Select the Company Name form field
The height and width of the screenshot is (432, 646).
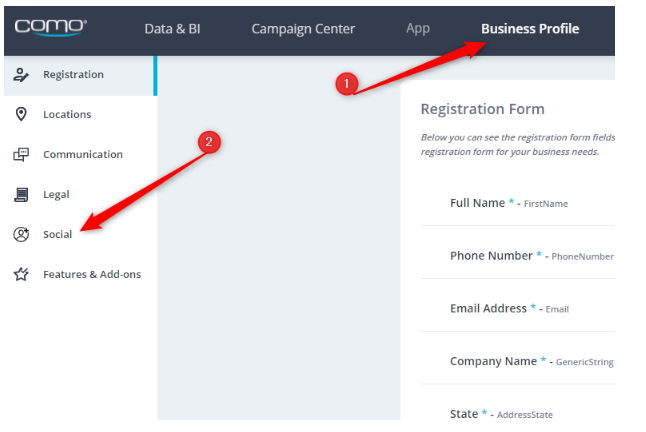point(517,361)
